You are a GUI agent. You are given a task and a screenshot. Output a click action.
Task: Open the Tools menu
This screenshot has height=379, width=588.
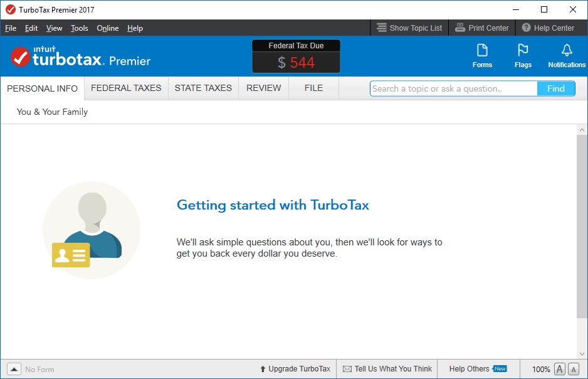(x=79, y=28)
